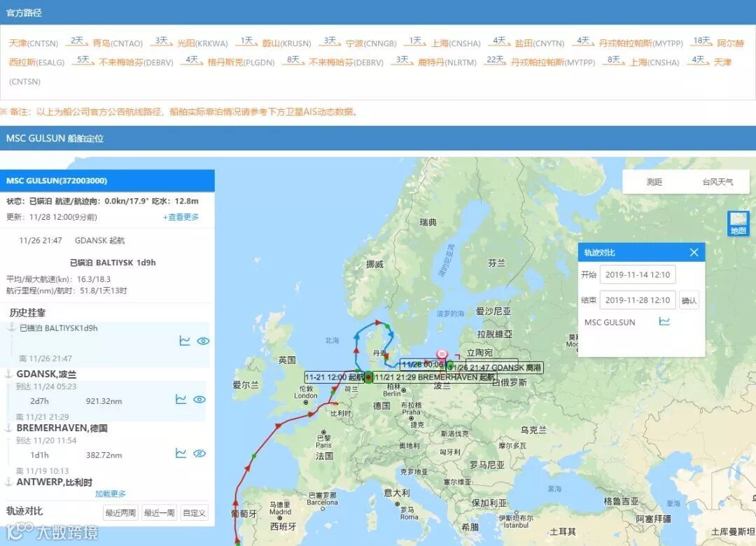Viewport: 756px width, 546px height.
Task: Click 11/21 21:29 BREMERHAVEN 起航 label
Action: (x=435, y=377)
